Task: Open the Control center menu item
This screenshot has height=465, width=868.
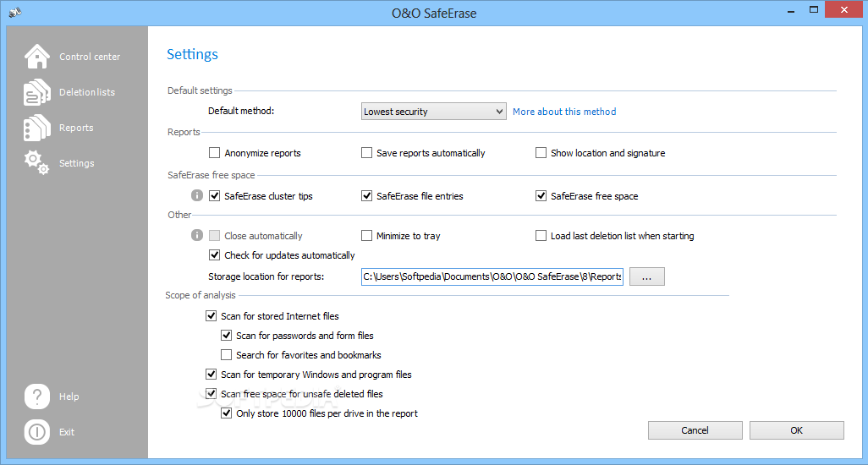Action: (90, 57)
